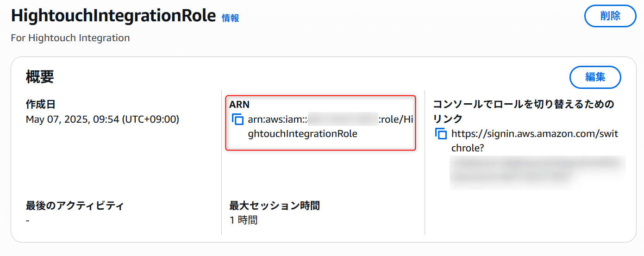The image size is (644, 256).
Task: Copy the role ARN with copy icon
Action: (238, 119)
